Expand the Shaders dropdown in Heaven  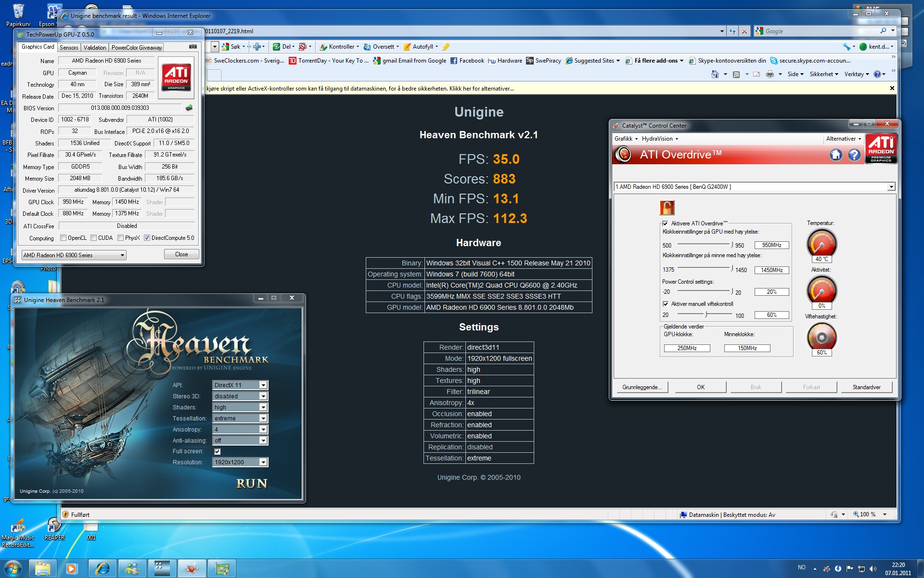263,407
